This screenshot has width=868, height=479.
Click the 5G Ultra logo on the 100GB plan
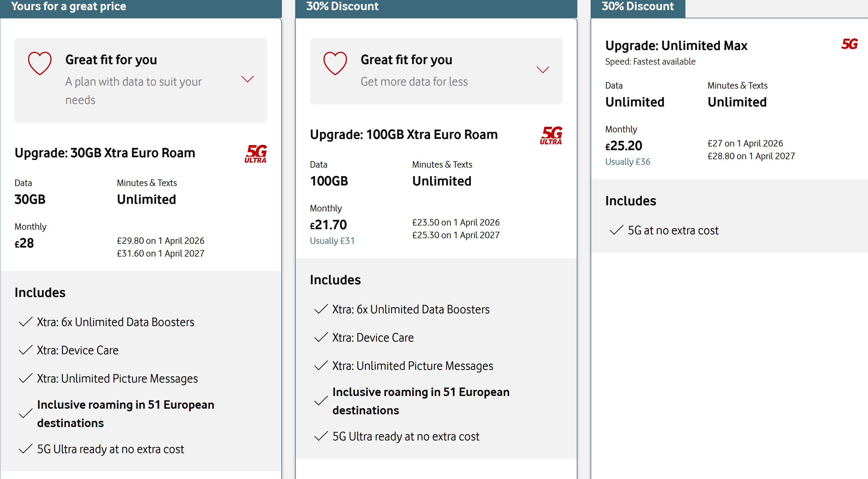click(x=551, y=135)
